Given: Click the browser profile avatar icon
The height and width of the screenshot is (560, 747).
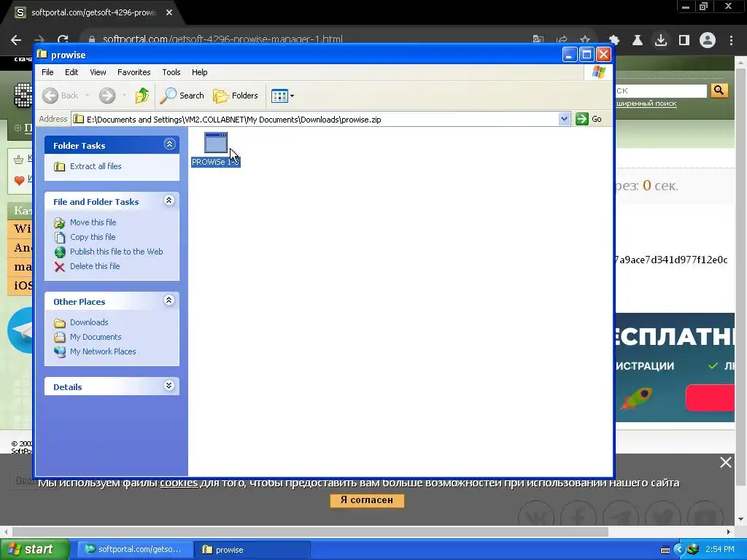Looking at the screenshot, I should (x=708, y=40).
